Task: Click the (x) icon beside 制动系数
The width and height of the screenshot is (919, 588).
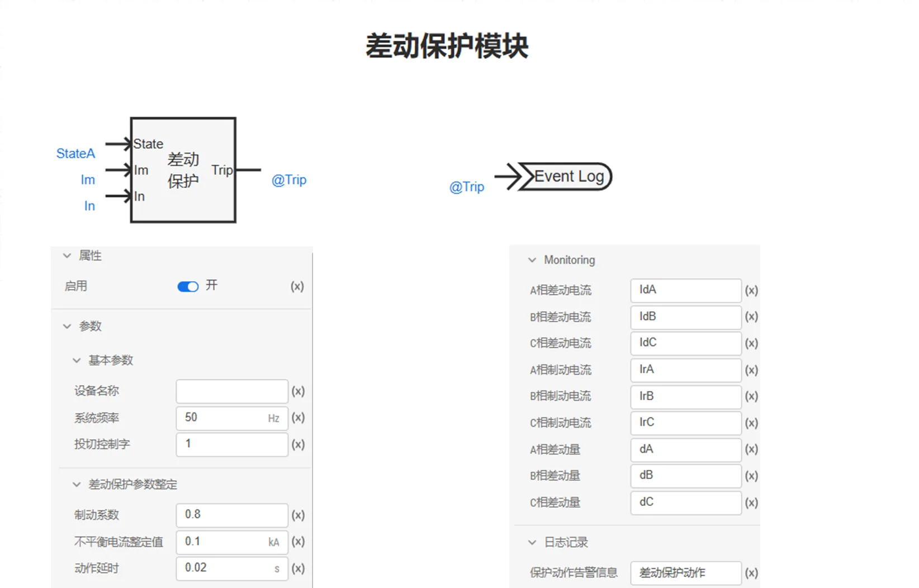Action: 298,515
